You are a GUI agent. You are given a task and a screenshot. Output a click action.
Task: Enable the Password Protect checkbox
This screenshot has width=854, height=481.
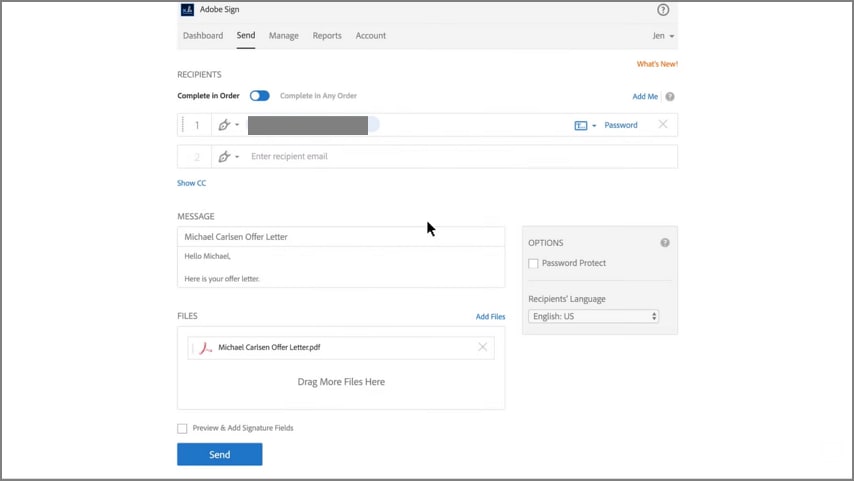pyautogui.click(x=534, y=264)
